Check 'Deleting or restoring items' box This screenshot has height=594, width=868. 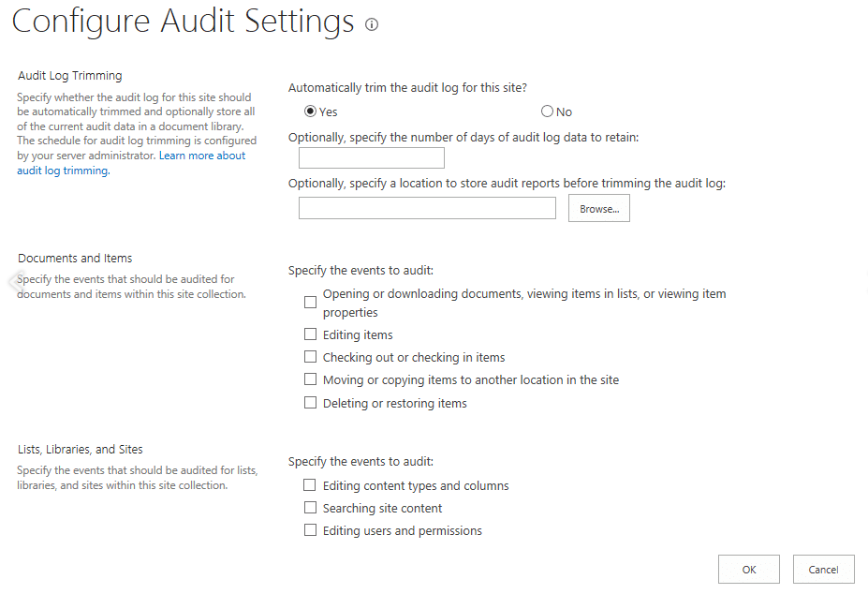[x=311, y=403]
